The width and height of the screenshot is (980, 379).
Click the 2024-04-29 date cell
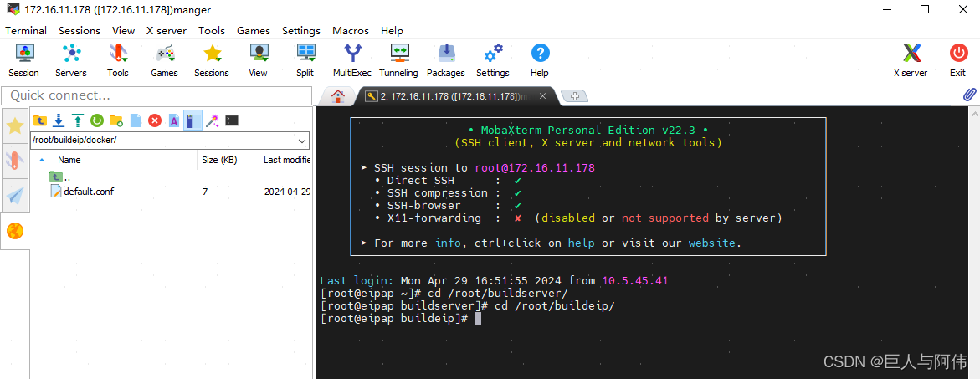point(287,192)
